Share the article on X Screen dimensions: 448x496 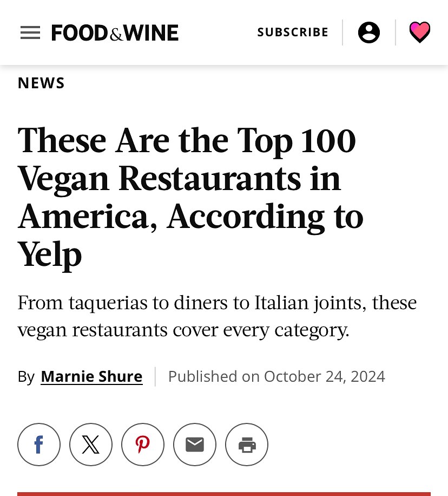91,445
